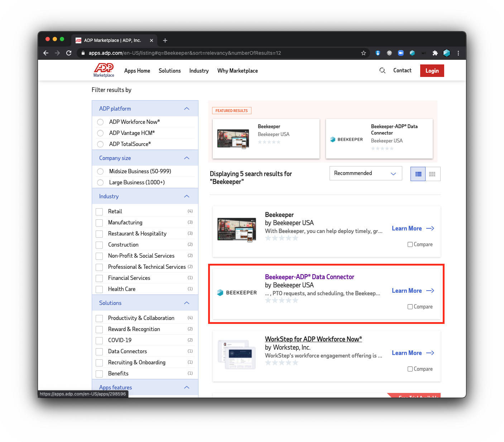This screenshot has height=442, width=504.
Task: Collapse the Apps features section
Action: point(187,387)
